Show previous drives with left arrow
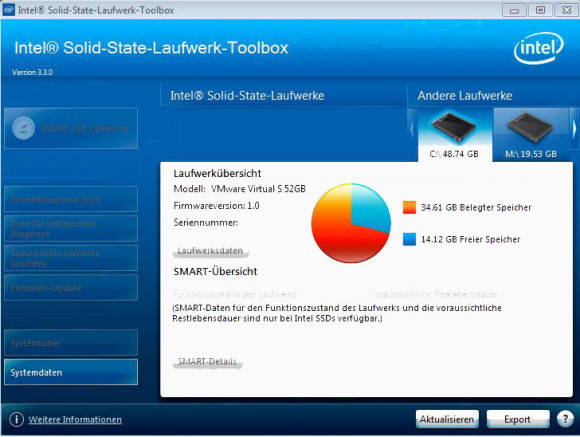Viewport: 580px width, 437px height. (412, 129)
